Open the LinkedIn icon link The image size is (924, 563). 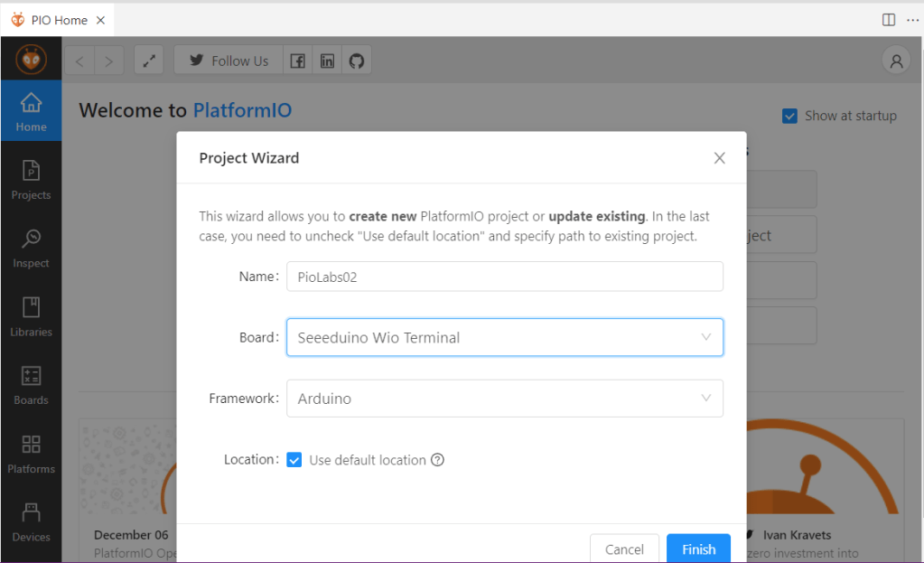point(327,61)
